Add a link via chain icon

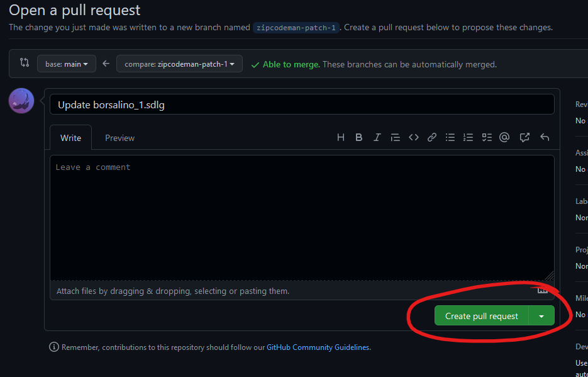click(x=432, y=137)
